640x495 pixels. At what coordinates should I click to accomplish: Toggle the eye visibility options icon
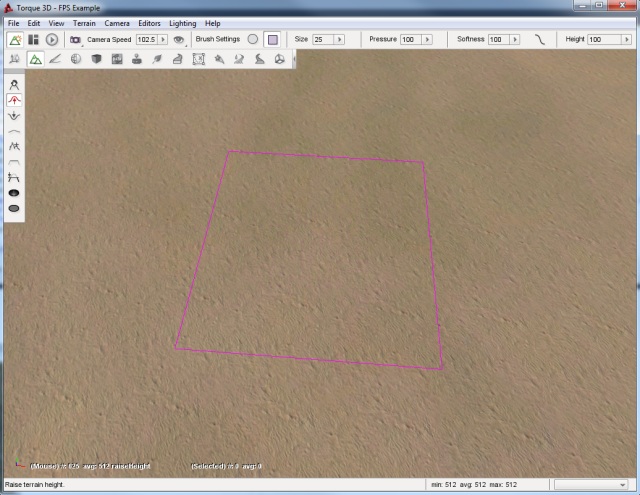179,39
